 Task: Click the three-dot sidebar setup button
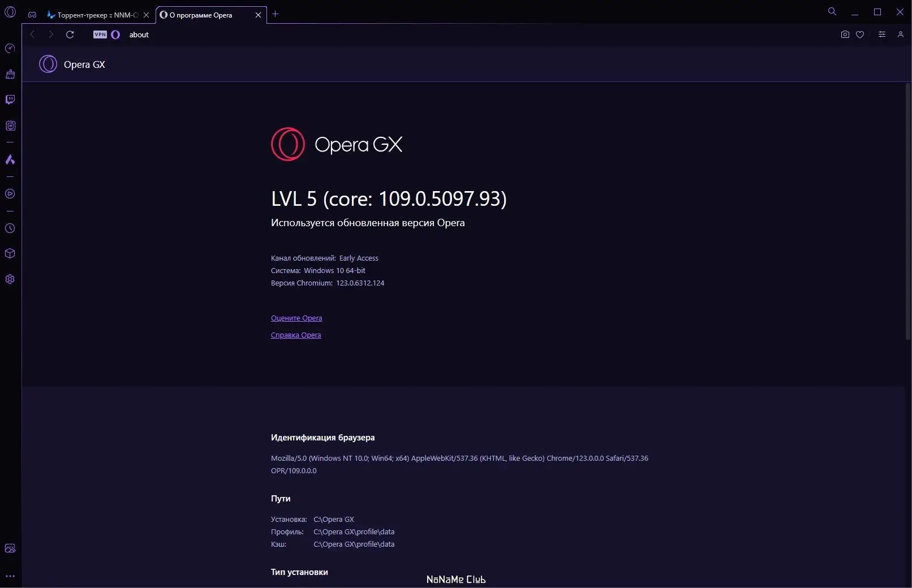10,576
